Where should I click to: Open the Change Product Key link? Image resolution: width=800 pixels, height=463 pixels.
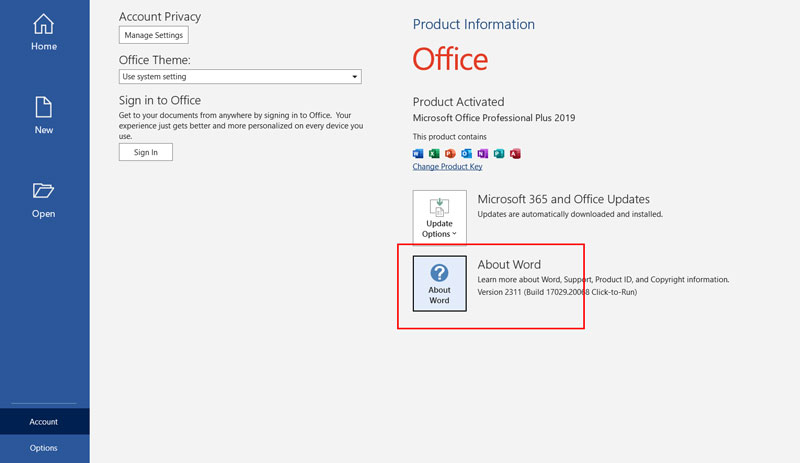coord(447,166)
